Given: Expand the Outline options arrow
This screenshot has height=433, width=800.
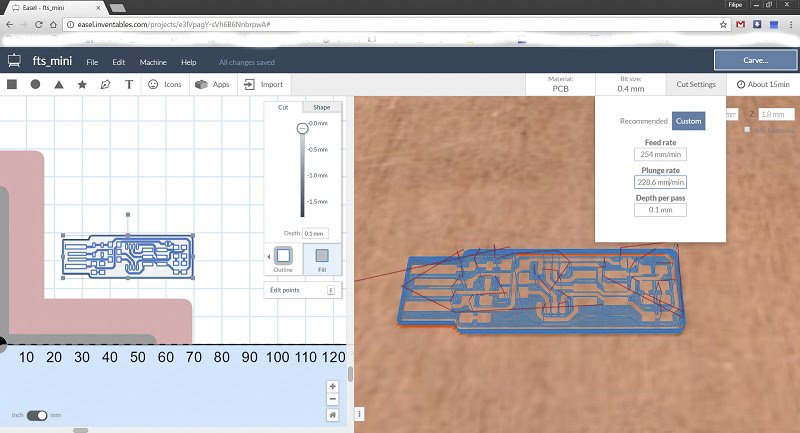Looking at the screenshot, I should (269, 257).
